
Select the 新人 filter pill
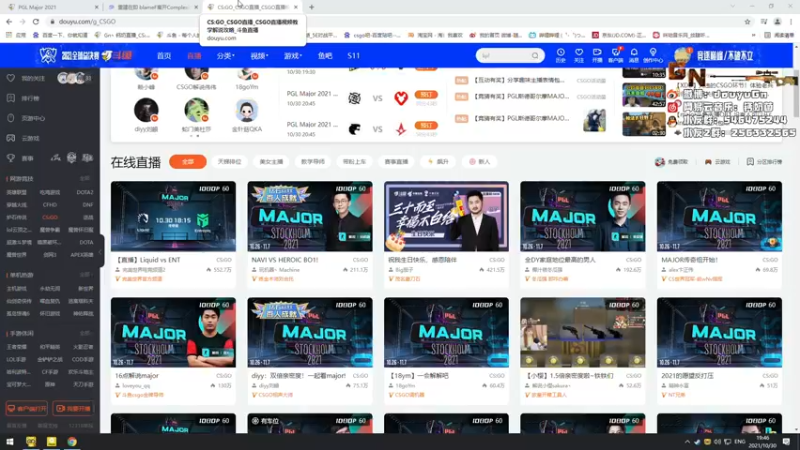coord(480,162)
